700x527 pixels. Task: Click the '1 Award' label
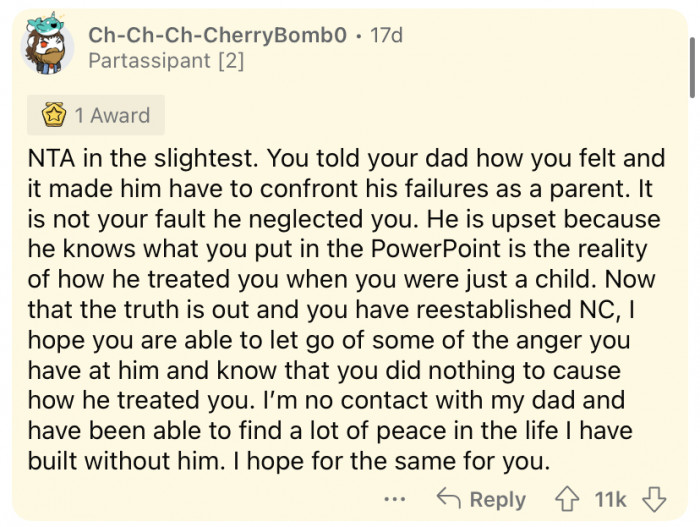coord(112,115)
